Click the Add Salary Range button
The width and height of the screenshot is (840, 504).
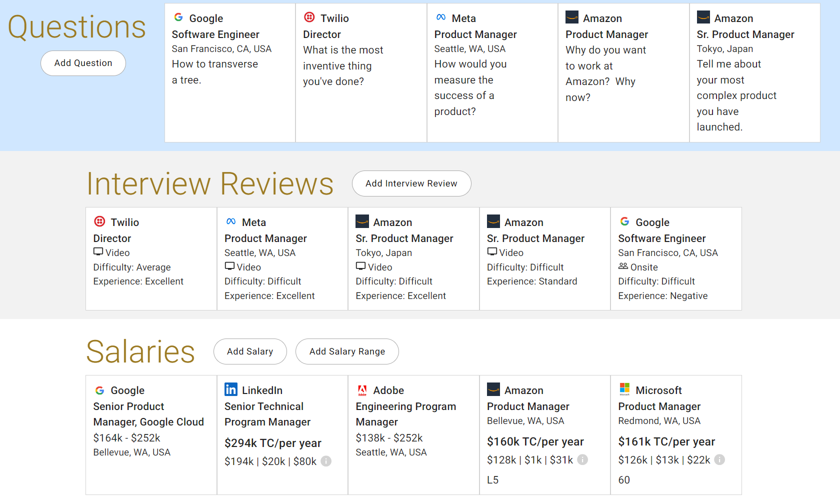point(347,351)
